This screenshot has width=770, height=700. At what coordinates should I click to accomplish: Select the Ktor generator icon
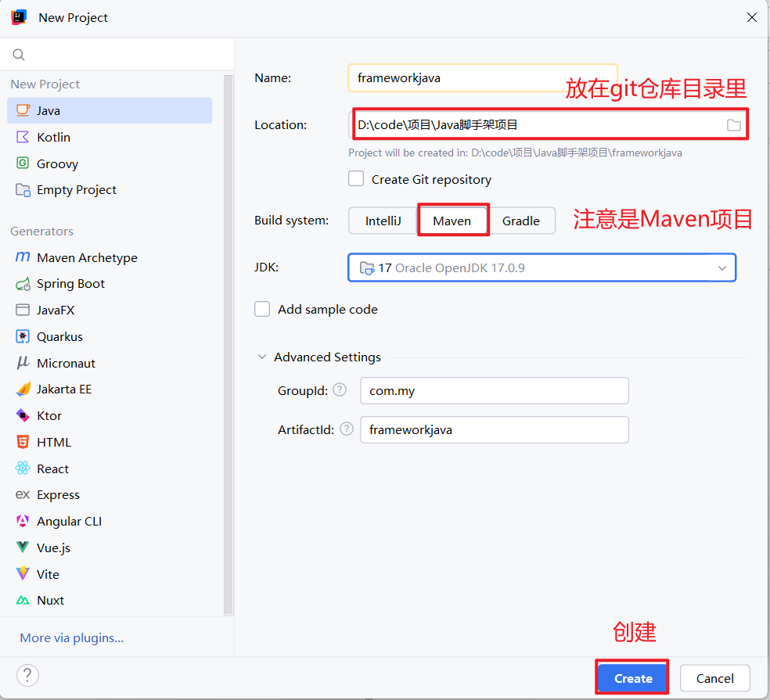point(23,415)
